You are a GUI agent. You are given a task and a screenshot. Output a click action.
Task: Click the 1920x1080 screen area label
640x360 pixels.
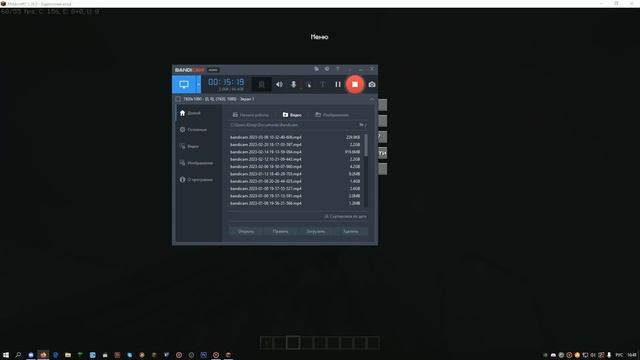coord(218,99)
